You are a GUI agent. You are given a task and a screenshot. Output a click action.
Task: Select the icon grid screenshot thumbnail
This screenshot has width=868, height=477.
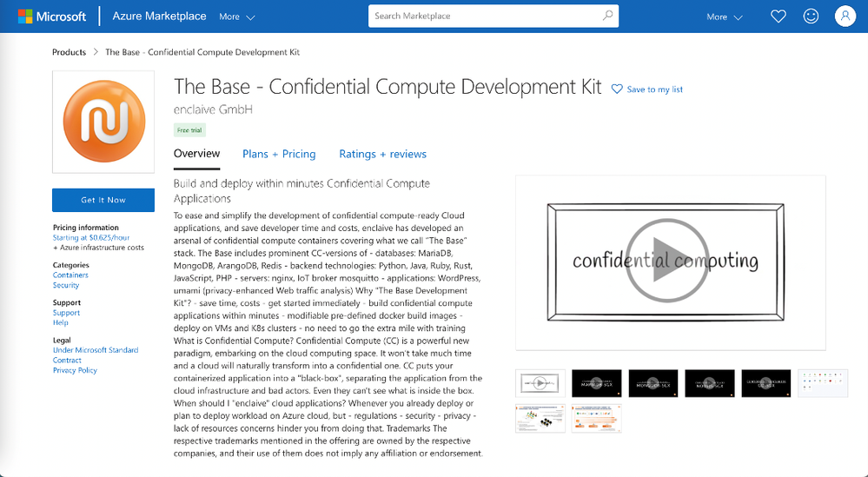tap(823, 383)
